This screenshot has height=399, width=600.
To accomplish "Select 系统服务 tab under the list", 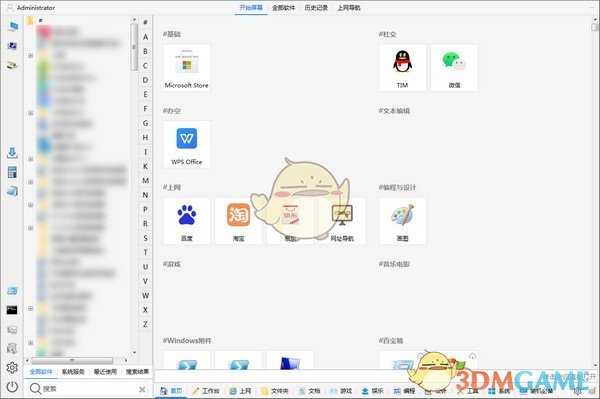I will 73,372.
